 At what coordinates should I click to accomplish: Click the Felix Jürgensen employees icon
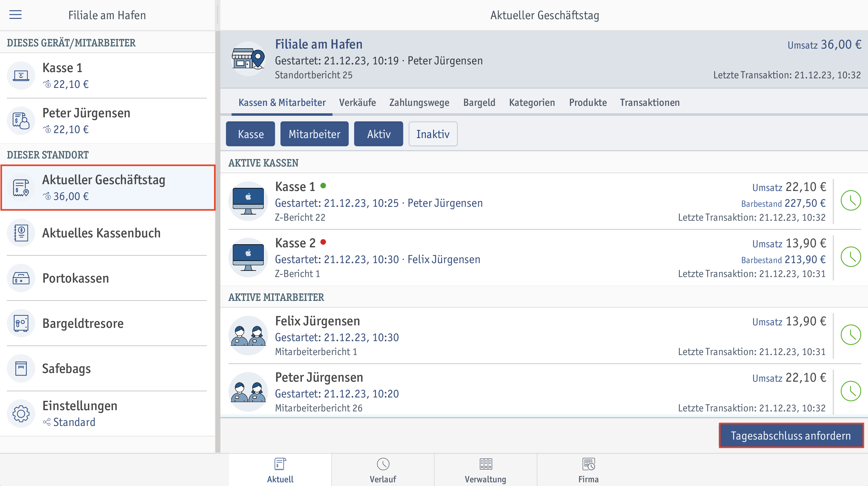tap(248, 335)
